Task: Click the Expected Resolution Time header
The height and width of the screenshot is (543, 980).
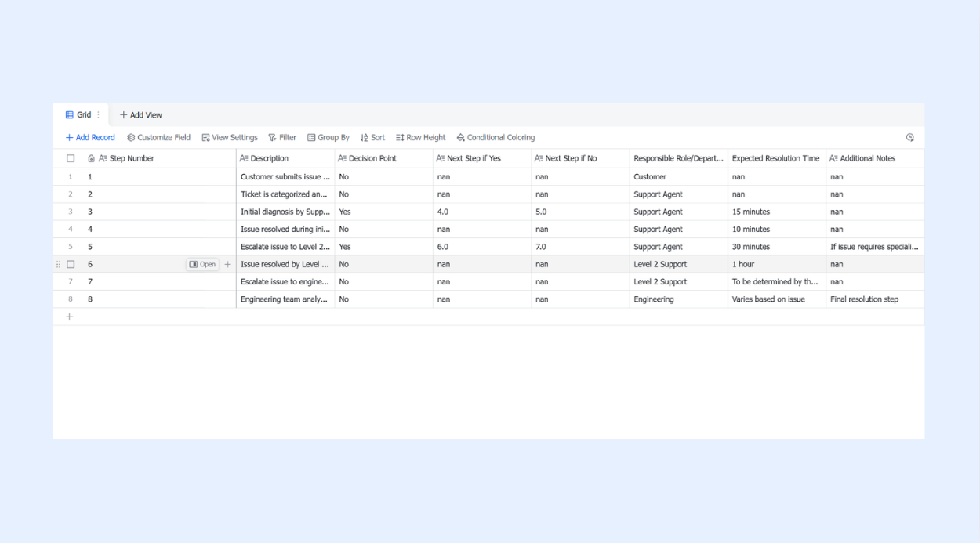Action: tap(777, 158)
